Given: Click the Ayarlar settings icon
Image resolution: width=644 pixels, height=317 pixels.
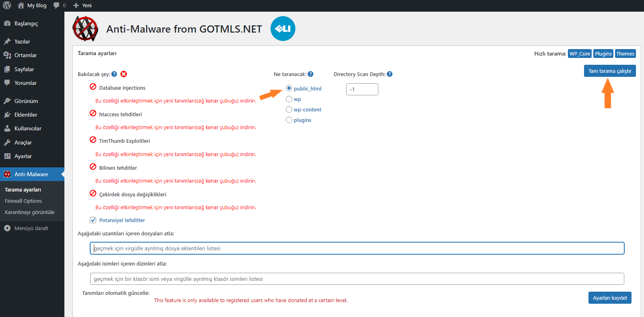Looking at the screenshot, I should point(7,156).
